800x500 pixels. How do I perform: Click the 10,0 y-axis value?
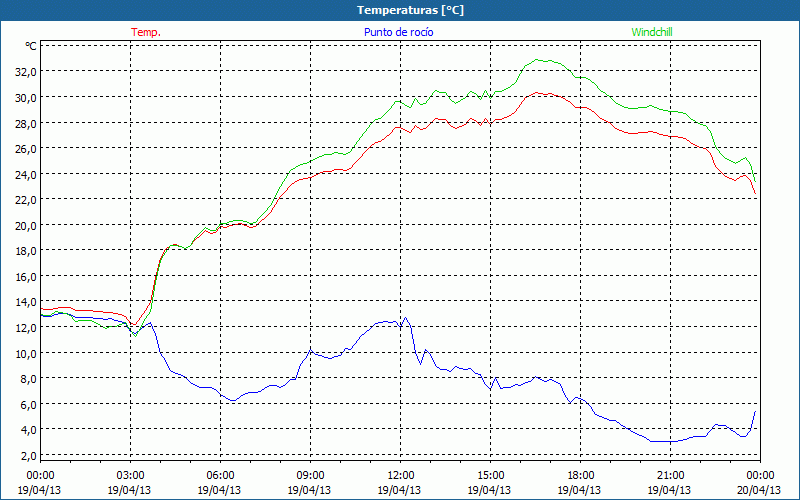click(x=27, y=353)
